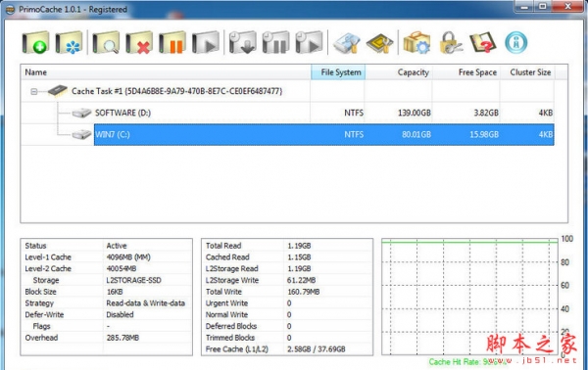This screenshot has width=588, height=370.
Task: Sort by the Name column header
Action: click(166, 72)
